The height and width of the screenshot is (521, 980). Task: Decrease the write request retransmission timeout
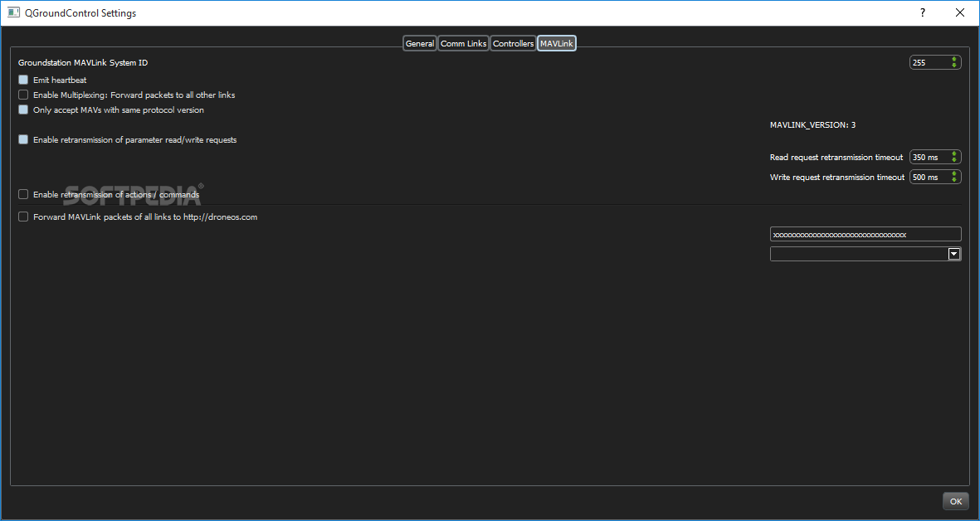click(x=954, y=180)
